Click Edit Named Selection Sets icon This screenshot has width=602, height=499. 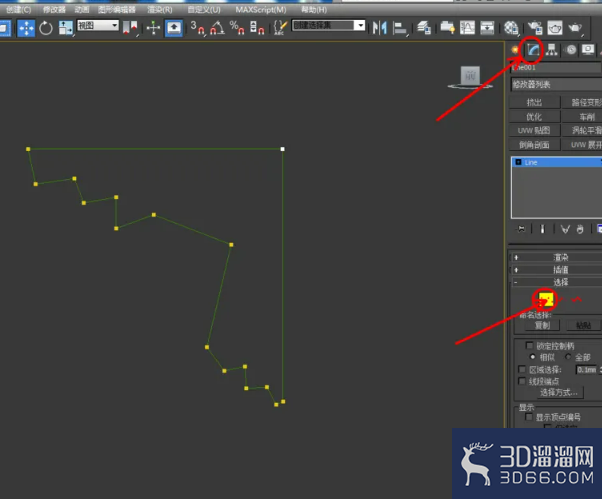(280, 28)
